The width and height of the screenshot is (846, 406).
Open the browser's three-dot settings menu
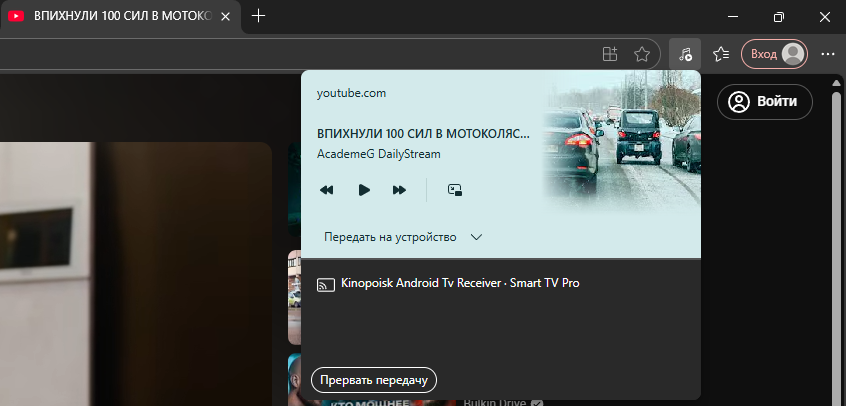click(827, 54)
